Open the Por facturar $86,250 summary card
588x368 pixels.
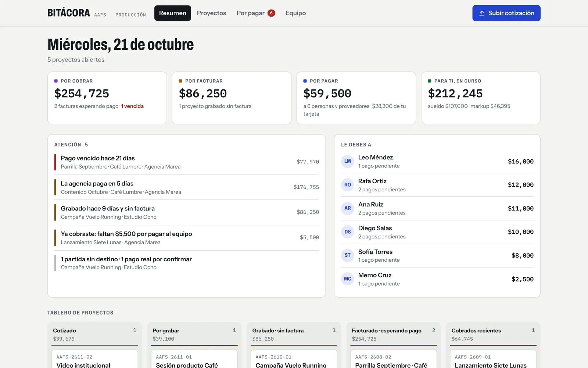tap(232, 98)
